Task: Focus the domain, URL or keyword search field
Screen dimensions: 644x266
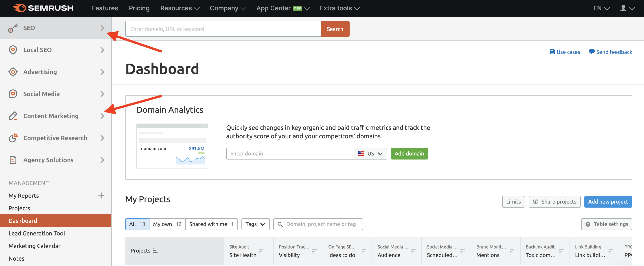Action: click(x=223, y=29)
